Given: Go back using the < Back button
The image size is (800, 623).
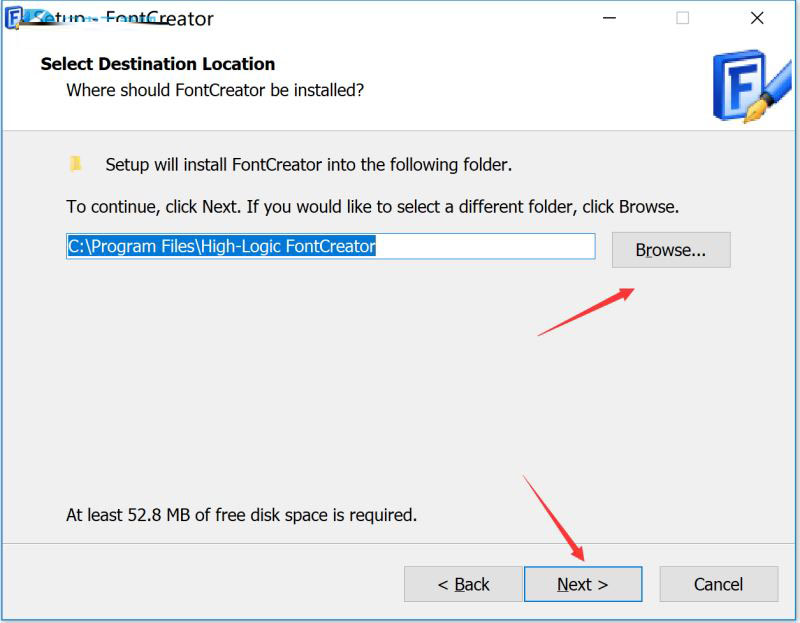Looking at the screenshot, I should coord(463,584).
